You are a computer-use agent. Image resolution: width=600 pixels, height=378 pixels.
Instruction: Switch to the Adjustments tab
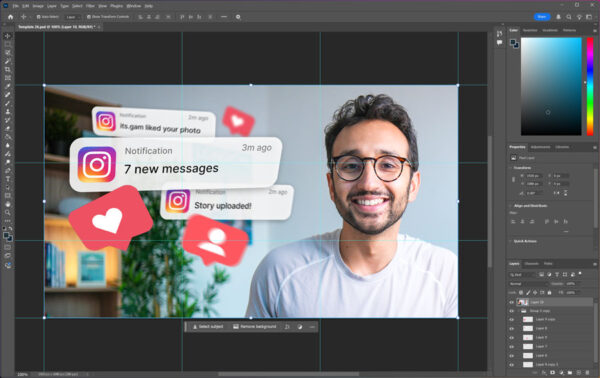click(x=540, y=147)
